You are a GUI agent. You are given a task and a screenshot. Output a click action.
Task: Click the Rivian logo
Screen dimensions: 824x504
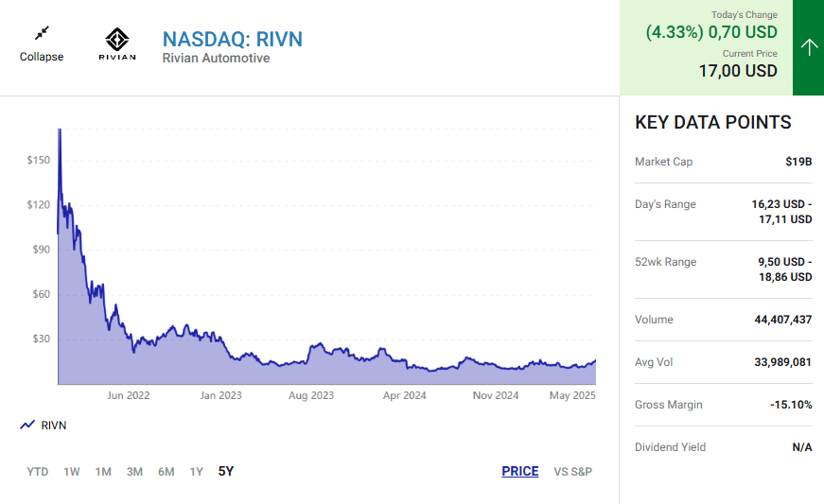point(117,44)
